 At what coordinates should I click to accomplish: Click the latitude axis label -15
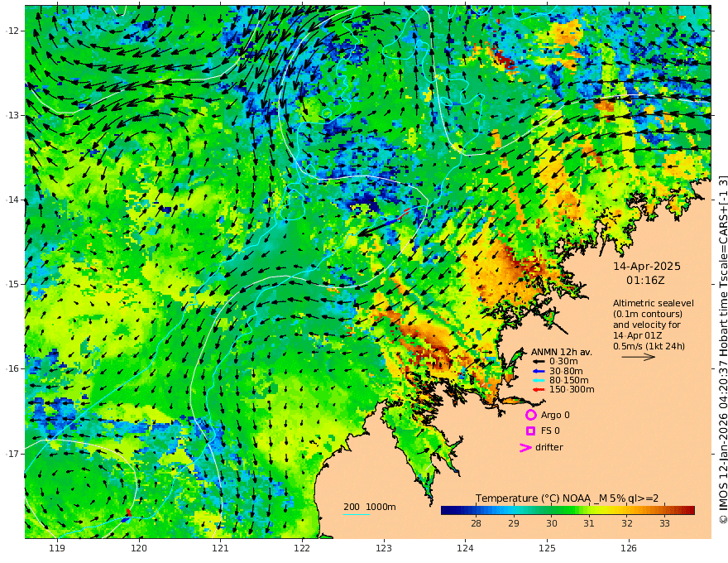13,284
